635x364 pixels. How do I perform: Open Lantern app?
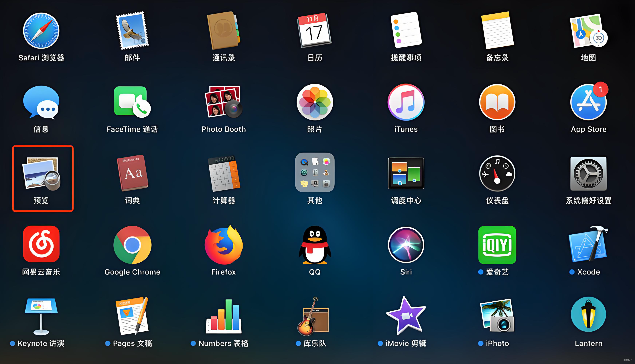(x=588, y=314)
